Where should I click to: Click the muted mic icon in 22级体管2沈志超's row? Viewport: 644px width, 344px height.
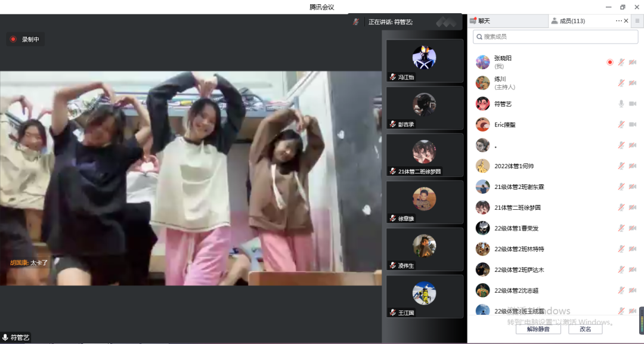coord(621,290)
